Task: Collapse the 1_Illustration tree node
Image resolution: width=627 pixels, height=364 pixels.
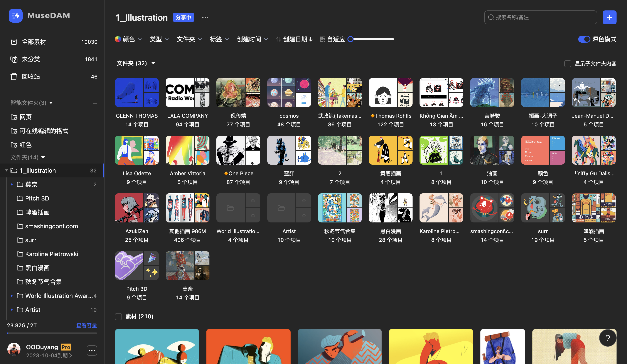Action: 7,170
